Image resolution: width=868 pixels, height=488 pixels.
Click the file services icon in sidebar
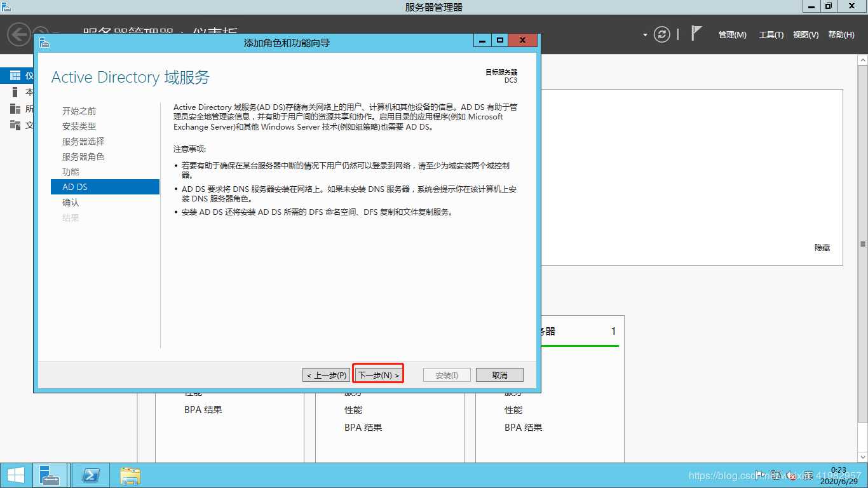pos(15,125)
